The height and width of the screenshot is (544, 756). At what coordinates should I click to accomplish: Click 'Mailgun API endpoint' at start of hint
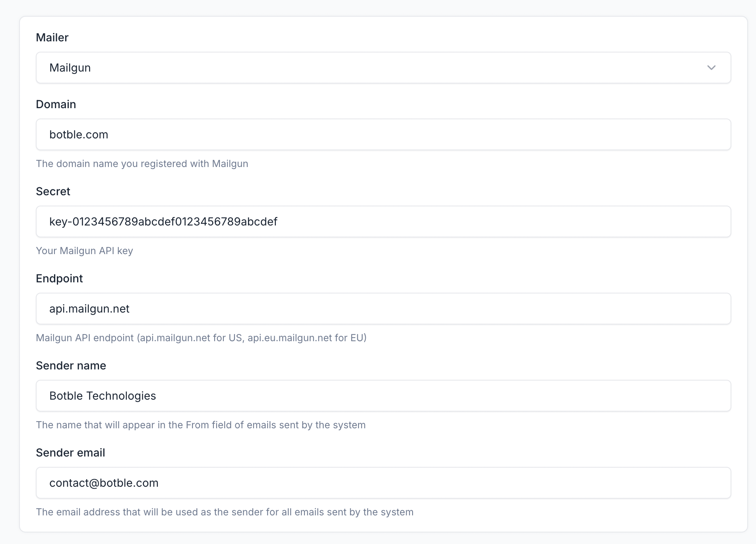point(85,338)
